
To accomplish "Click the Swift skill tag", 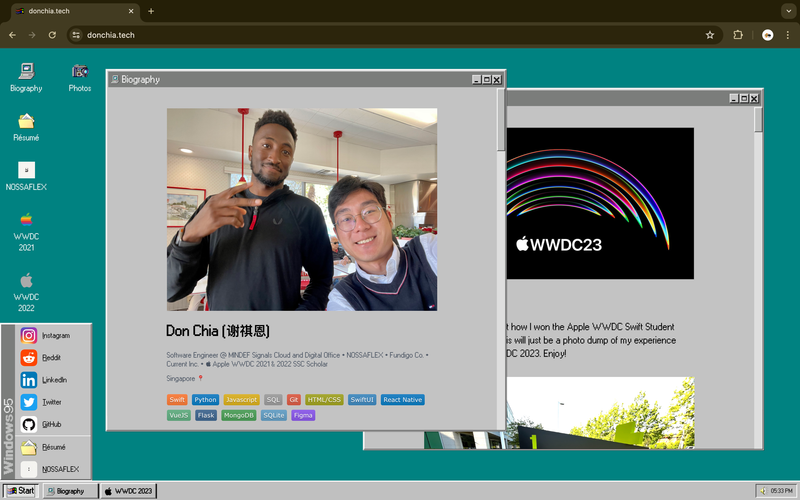I will [177, 399].
